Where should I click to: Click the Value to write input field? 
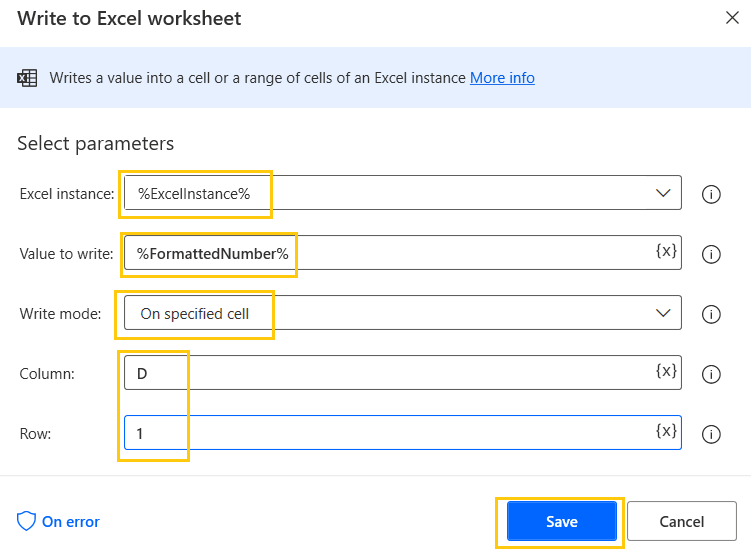click(x=403, y=252)
